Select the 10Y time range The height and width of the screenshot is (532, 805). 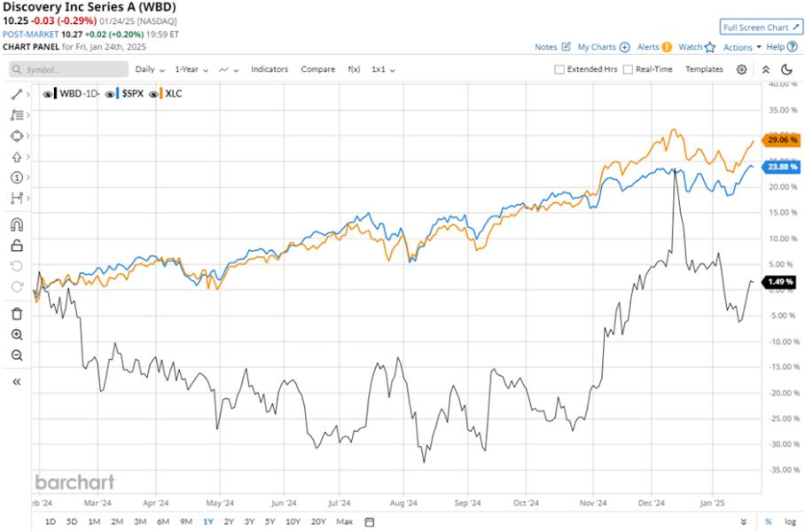(293, 521)
